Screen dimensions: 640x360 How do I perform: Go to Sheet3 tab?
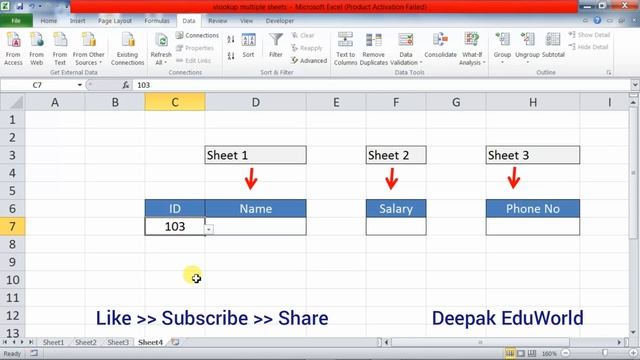click(x=118, y=342)
